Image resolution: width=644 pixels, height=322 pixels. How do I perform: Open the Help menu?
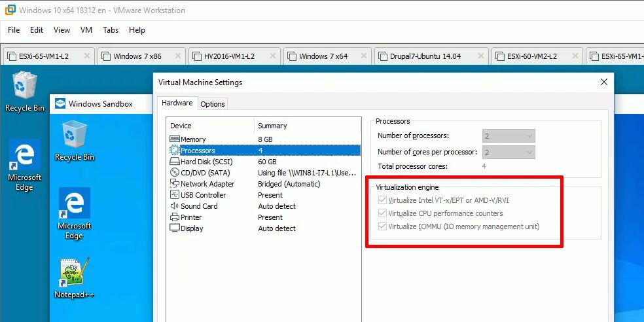pyautogui.click(x=137, y=30)
